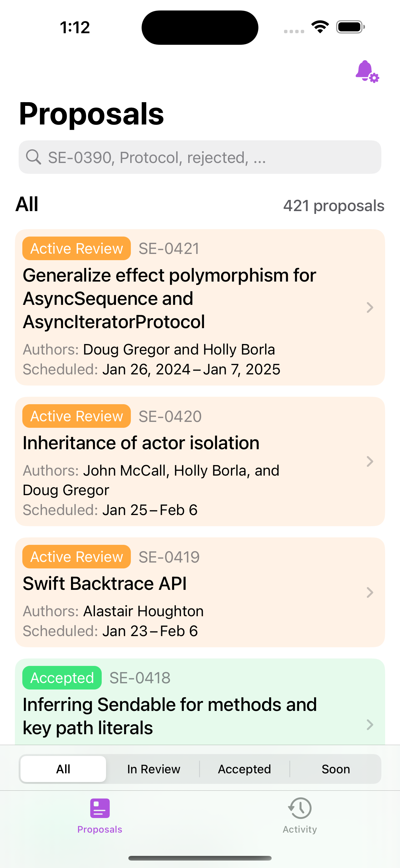Tap the battery status icon
The width and height of the screenshot is (400, 868).
pyautogui.click(x=350, y=27)
